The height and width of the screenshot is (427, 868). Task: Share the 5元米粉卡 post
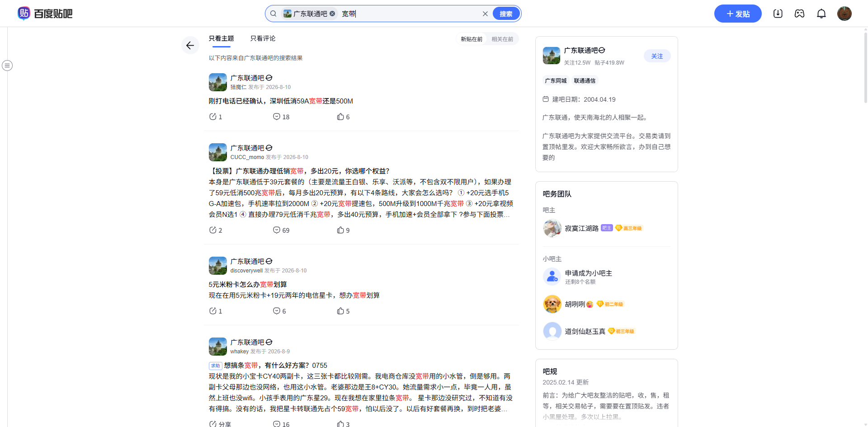(x=216, y=311)
